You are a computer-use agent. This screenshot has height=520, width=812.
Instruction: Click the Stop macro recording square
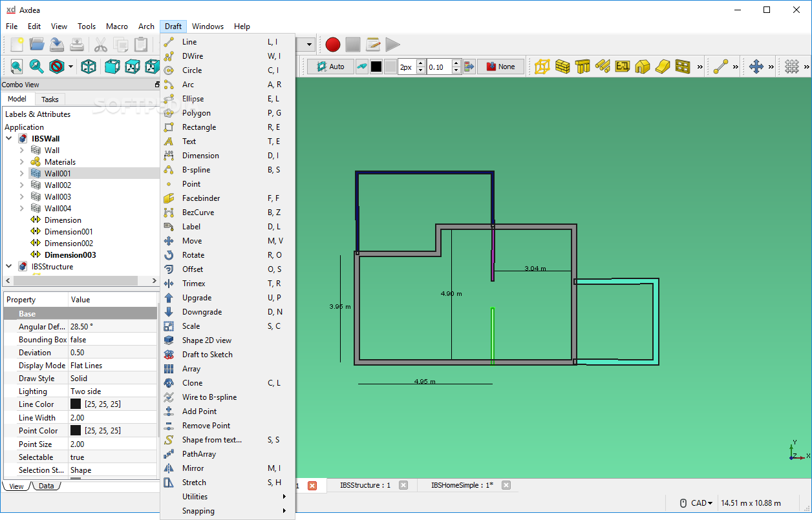click(352, 45)
